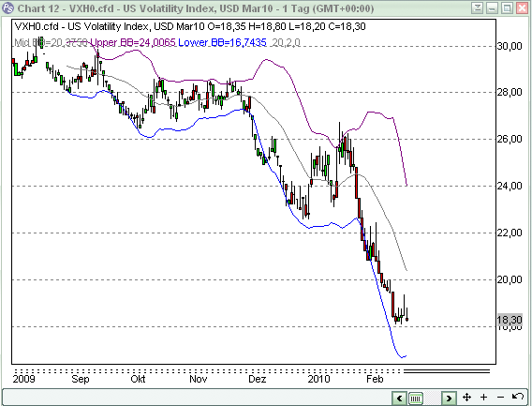Click the 20,00 price axis label

[x=510, y=280]
